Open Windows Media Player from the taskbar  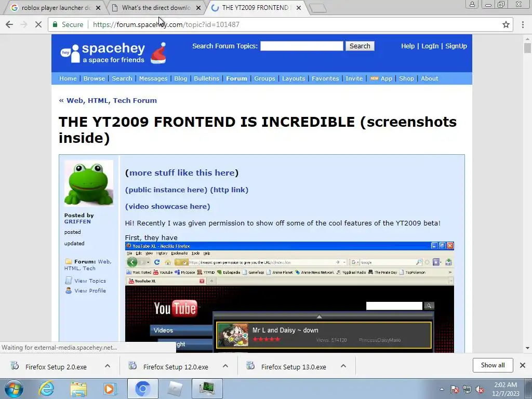click(x=110, y=389)
